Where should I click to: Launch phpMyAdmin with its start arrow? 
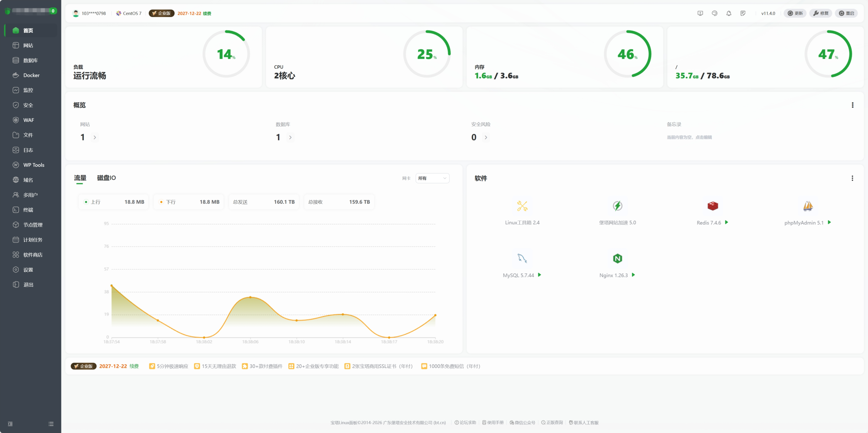[829, 223]
